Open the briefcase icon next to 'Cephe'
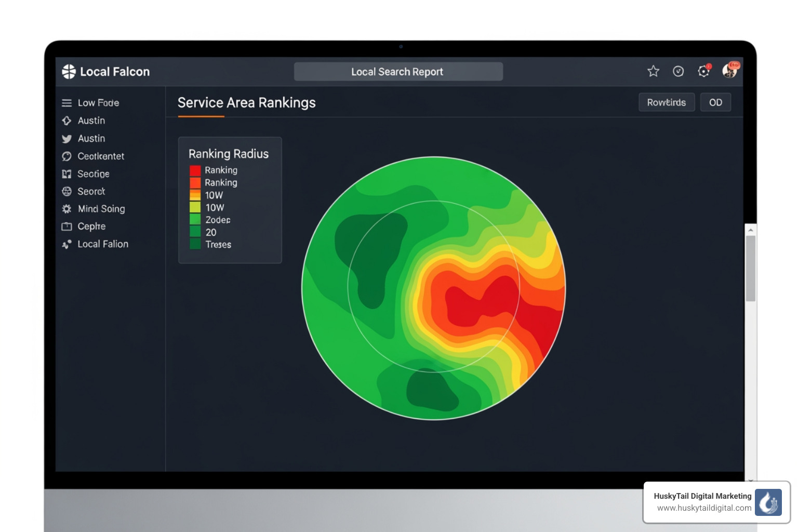The width and height of the screenshot is (798, 532). pyautogui.click(x=66, y=227)
